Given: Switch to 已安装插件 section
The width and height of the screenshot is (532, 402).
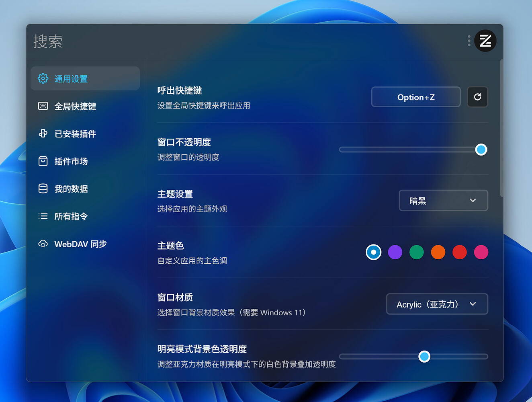Looking at the screenshot, I should [85, 133].
